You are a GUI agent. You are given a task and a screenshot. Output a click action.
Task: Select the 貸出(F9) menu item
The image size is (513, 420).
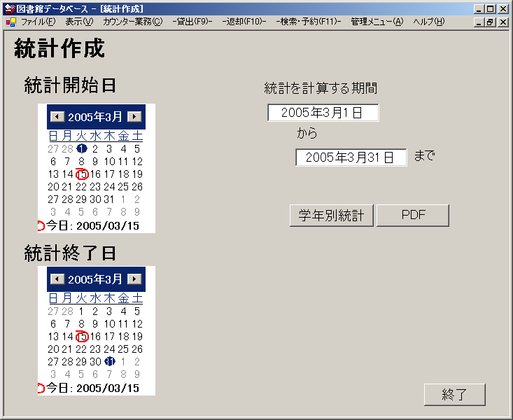[x=192, y=22]
